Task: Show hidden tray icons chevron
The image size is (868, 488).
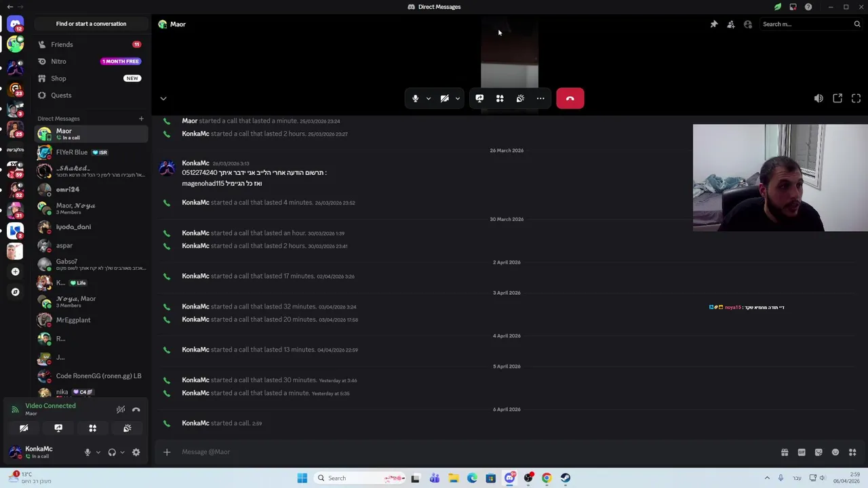Action: [767, 478]
